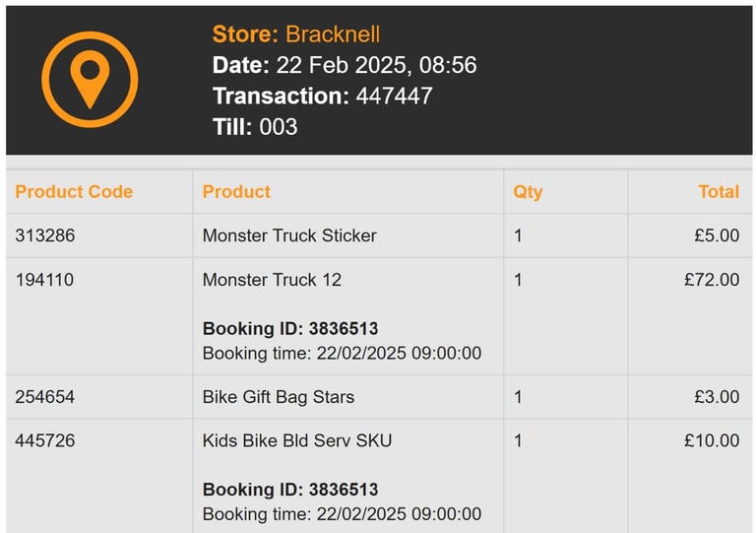
Task: Click the £10.00 total amount
Action: pyautogui.click(x=712, y=440)
